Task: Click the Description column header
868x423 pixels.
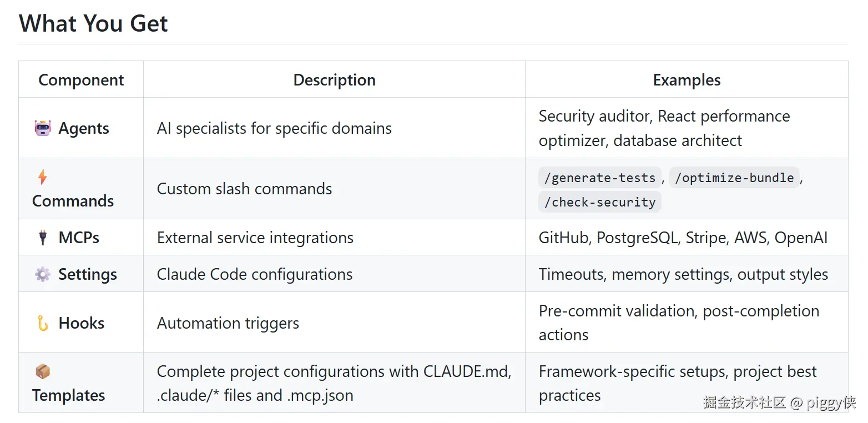Action: point(334,80)
